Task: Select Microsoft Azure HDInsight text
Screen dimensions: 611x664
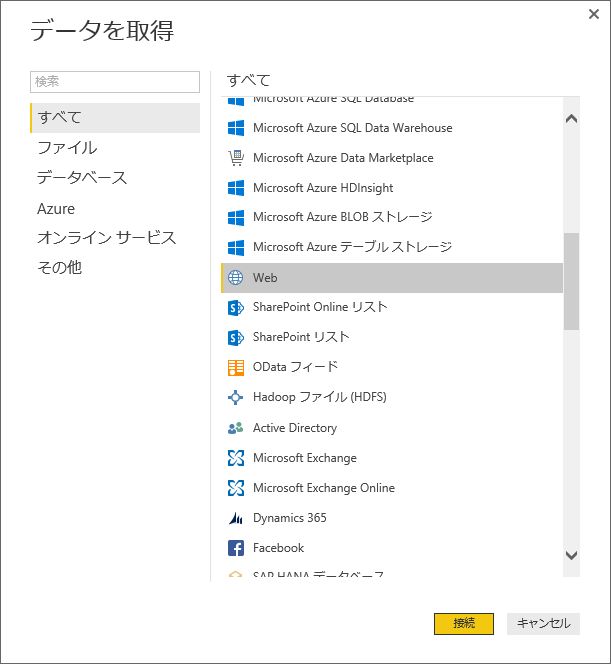Action: tap(323, 188)
